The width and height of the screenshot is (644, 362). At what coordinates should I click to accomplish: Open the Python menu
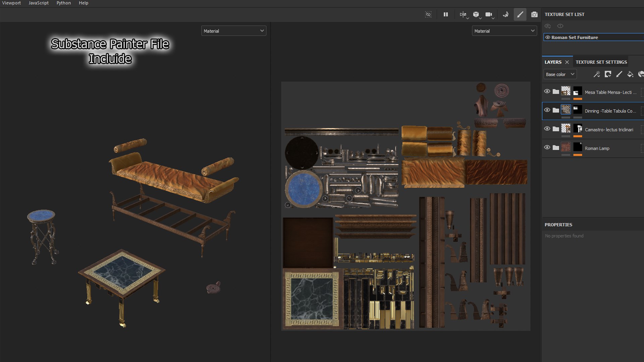(64, 3)
